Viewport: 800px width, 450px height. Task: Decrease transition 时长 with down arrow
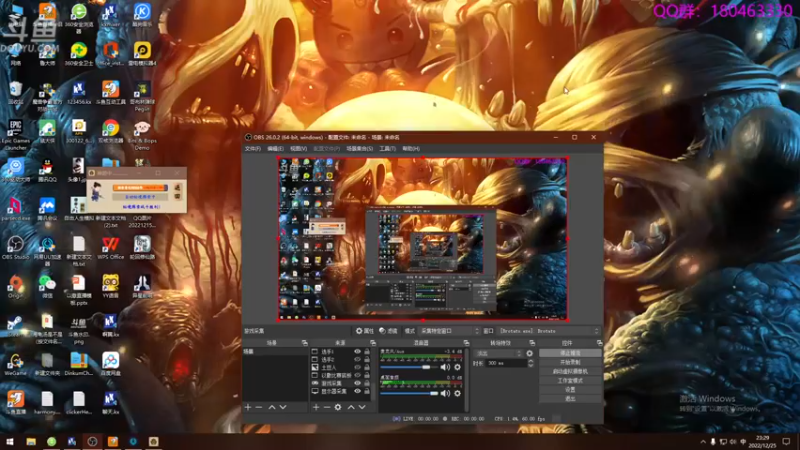(531, 365)
